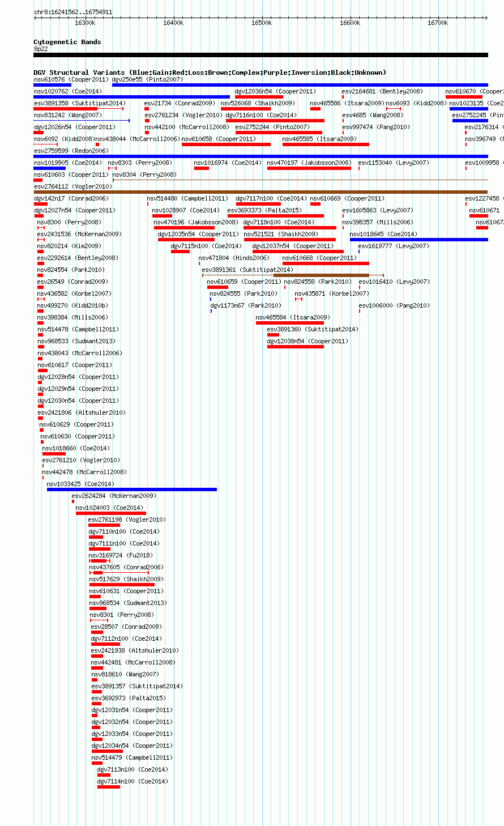This screenshot has width=504, height=826.
Task: Select dgv12038n54 (Cooper2011) label
Action: pos(308,341)
